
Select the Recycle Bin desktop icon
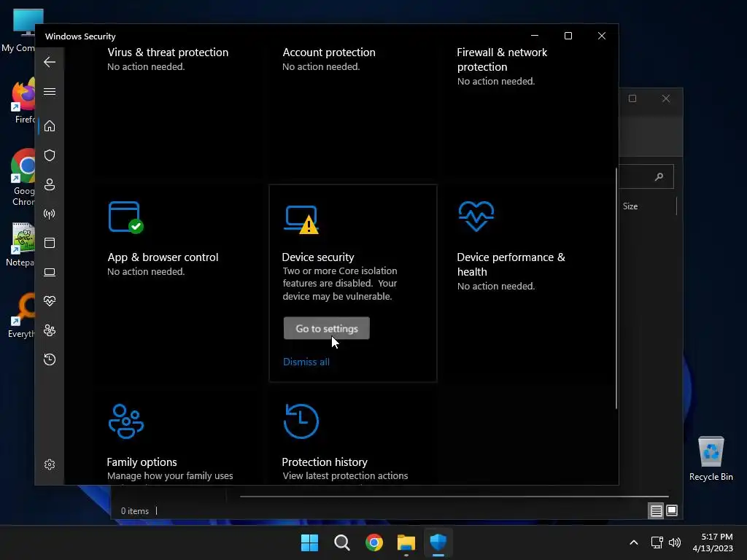tap(711, 459)
